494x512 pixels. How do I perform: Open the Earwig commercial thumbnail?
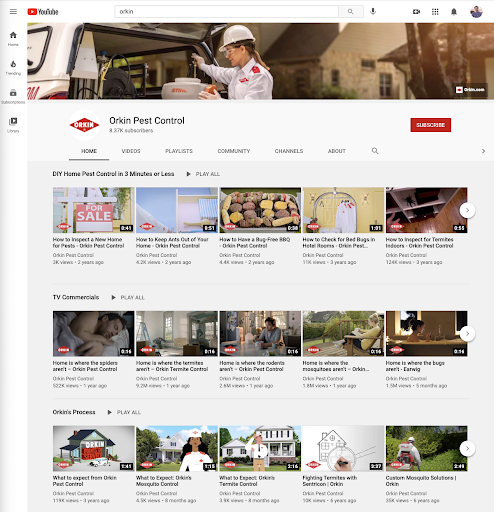click(427, 334)
